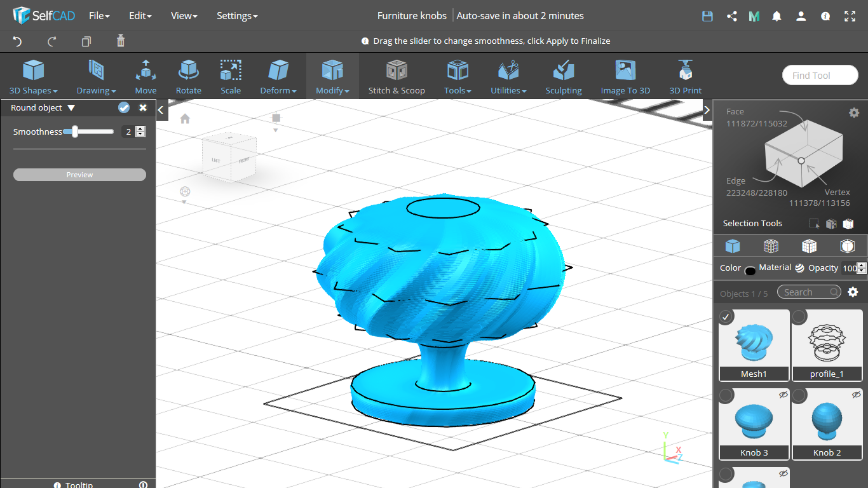Select the Scale tool
The image size is (868, 488).
click(231, 76)
